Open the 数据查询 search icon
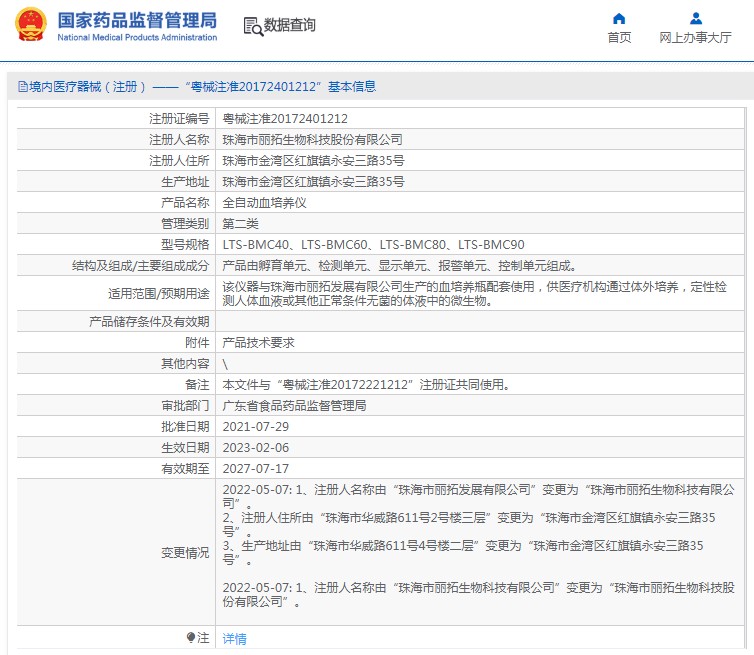 click(x=253, y=26)
